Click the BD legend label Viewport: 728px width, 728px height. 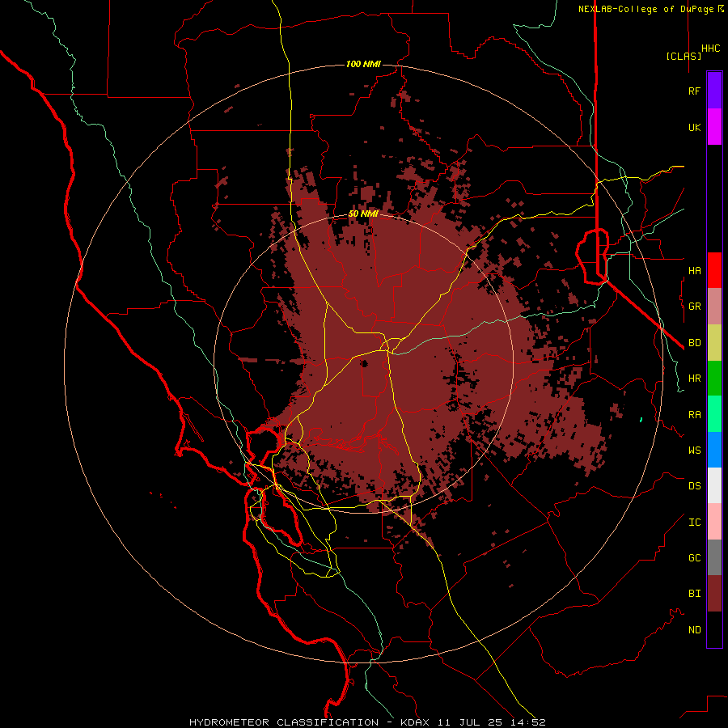694,343
